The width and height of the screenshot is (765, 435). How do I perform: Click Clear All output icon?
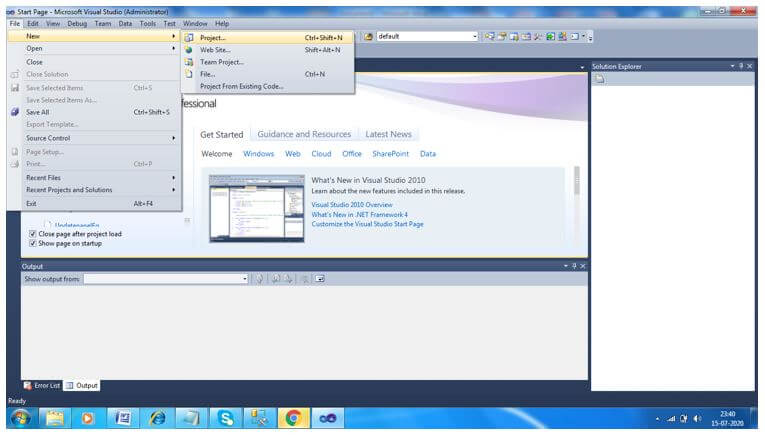click(x=305, y=279)
